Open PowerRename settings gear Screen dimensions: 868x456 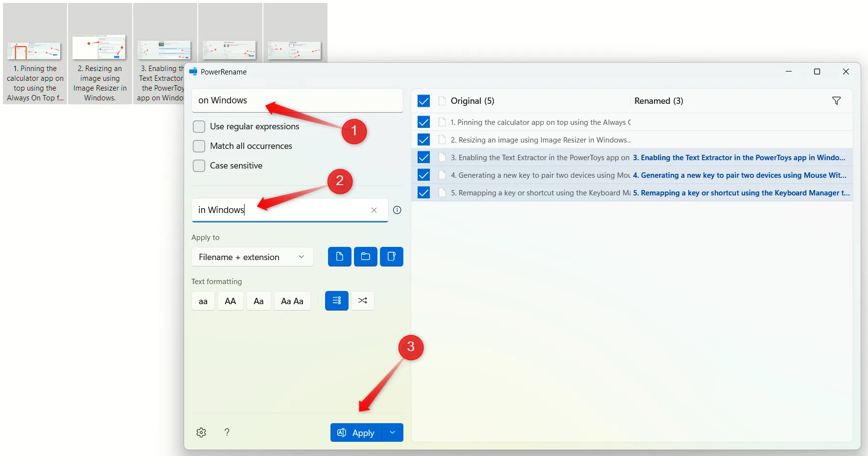coord(201,432)
